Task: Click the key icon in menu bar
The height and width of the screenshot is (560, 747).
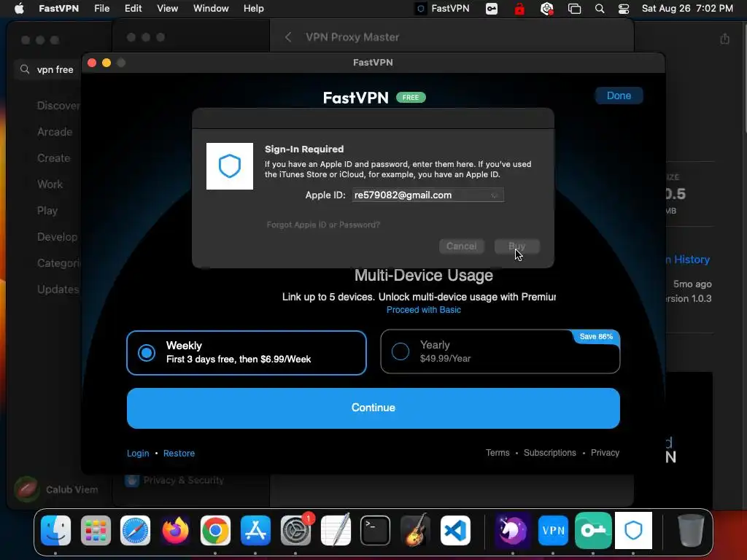Action: (492, 9)
